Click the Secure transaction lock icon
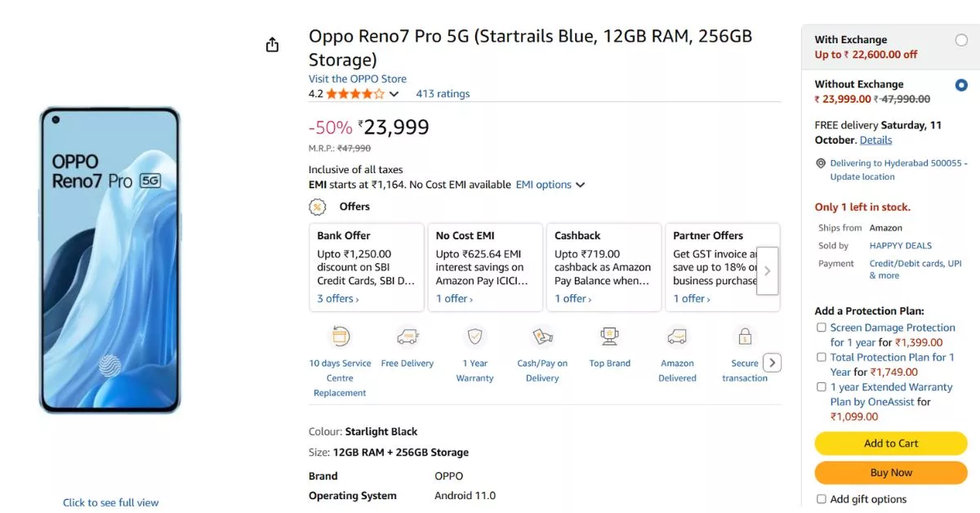Screen dimensions: 980x513 (x=744, y=335)
